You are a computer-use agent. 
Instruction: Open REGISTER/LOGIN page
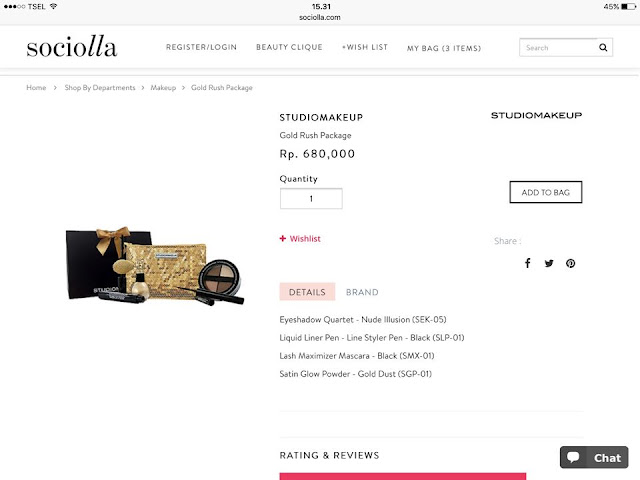click(201, 47)
